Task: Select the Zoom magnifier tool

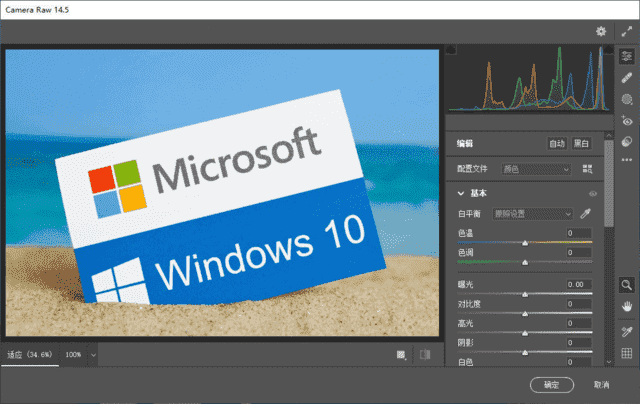Action: pos(627,285)
